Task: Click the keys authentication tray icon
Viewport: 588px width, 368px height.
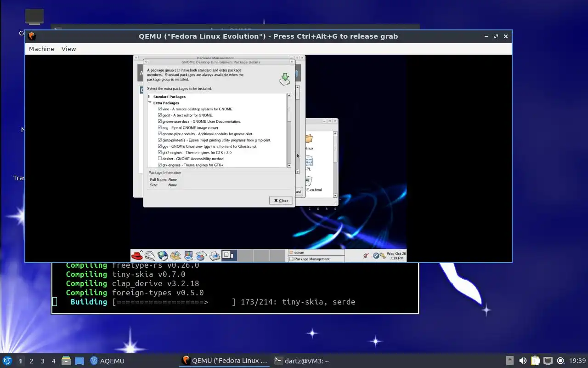Action: (382, 256)
